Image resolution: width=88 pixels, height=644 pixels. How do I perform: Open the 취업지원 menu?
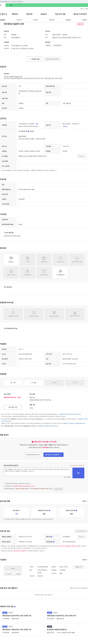pos(29,14)
